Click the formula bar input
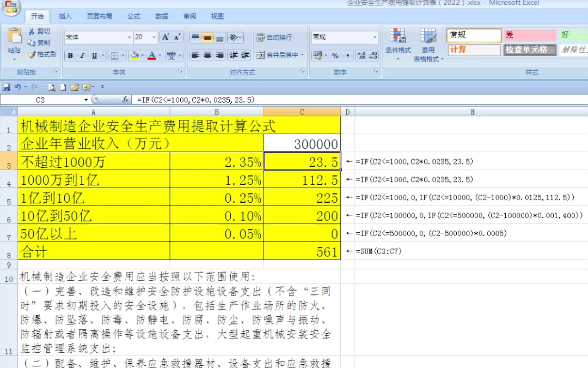Image resolution: width=588 pixels, height=368 pixels. pos(359,99)
